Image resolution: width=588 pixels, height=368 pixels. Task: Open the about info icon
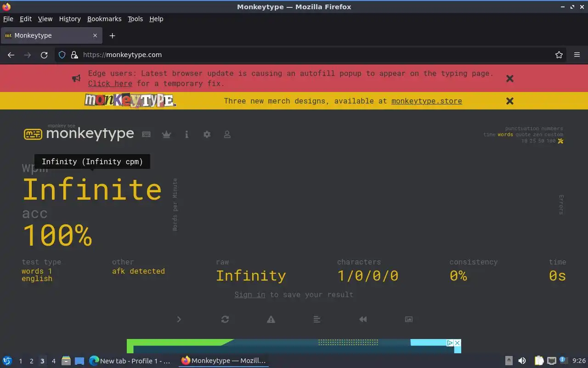[187, 134]
